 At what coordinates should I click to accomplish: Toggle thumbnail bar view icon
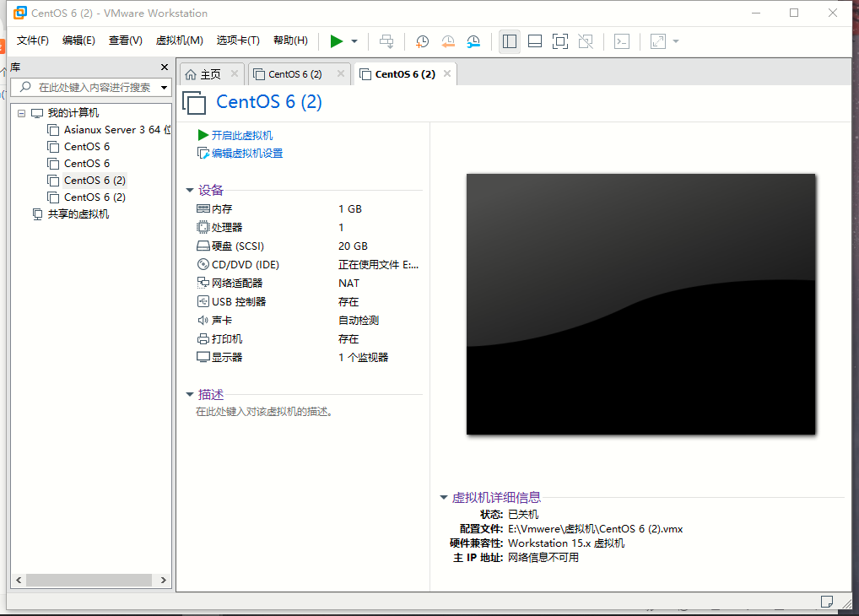(535, 41)
